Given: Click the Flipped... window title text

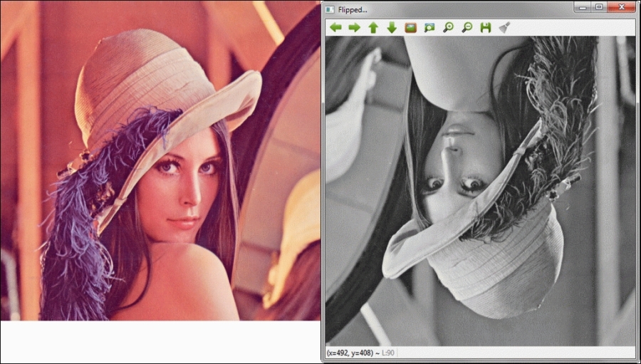Looking at the screenshot, I should coord(353,9).
